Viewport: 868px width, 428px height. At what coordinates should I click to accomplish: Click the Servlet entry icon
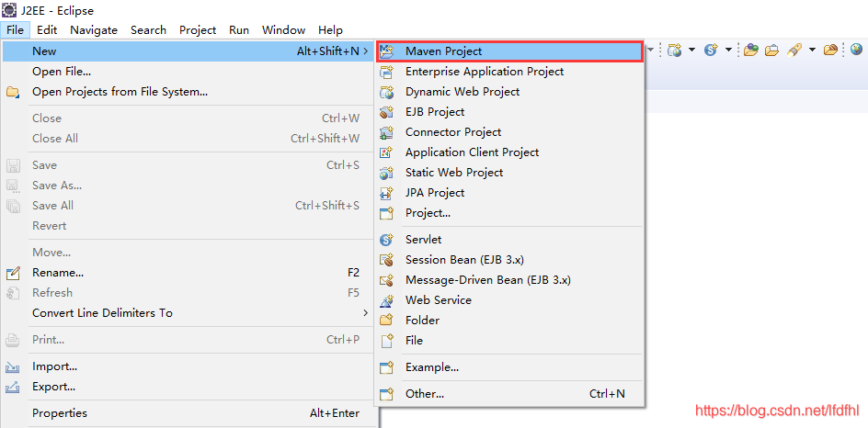(386, 240)
